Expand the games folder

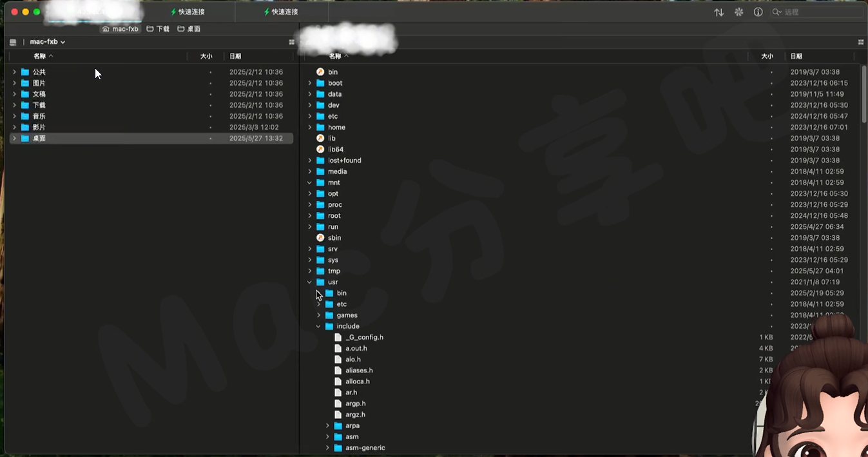pos(318,315)
